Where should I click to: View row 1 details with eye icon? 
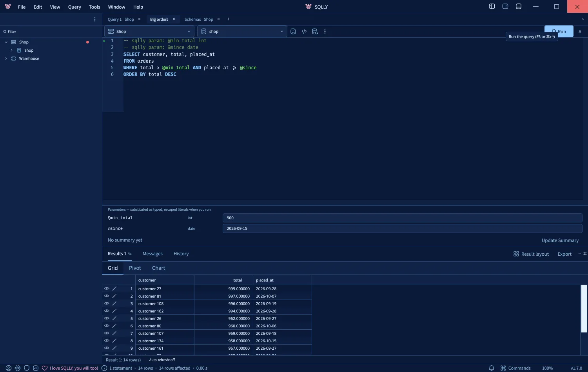point(107,289)
